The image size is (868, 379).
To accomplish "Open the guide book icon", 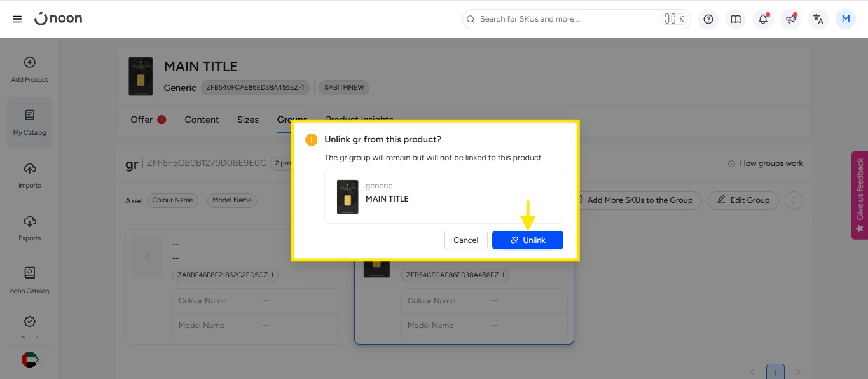I will tap(735, 19).
